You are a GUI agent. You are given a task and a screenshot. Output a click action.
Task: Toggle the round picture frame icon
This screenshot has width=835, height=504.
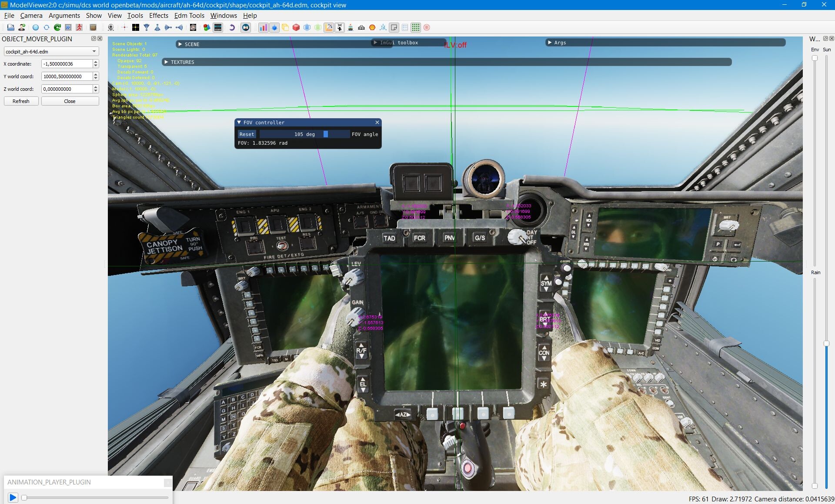click(246, 27)
